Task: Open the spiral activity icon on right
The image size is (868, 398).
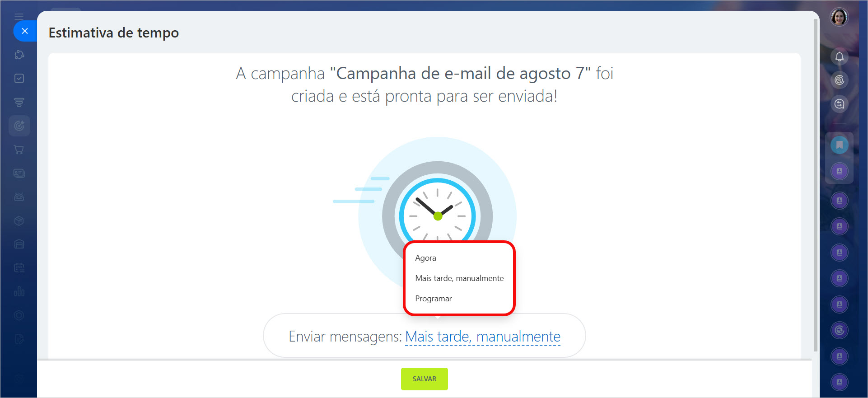Action: [x=839, y=80]
